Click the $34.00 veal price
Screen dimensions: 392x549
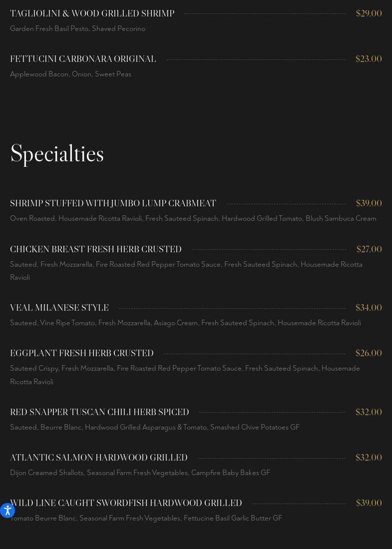click(368, 308)
